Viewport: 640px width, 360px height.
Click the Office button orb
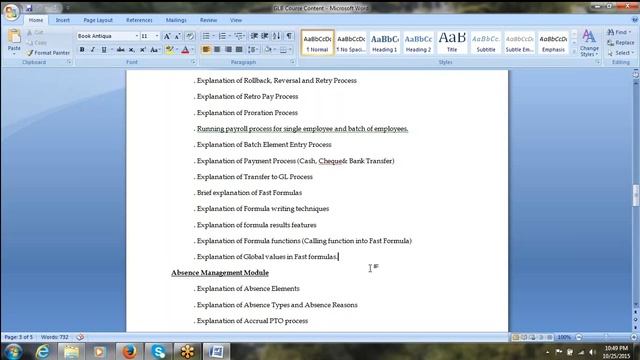11,12
